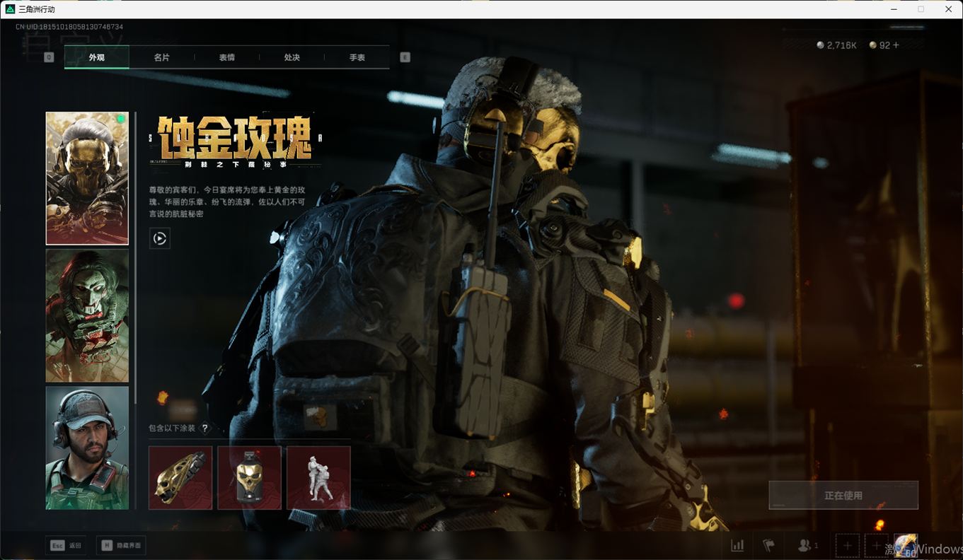The height and width of the screenshot is (560, 963).
Task: Open the 处决 tab
Action: coord(292,57)
